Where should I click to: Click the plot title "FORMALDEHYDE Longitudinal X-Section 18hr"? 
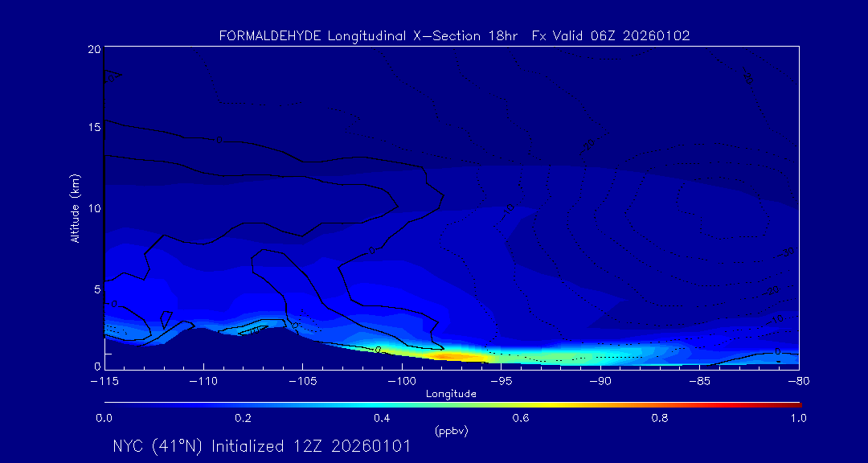(x=369, y=36)
